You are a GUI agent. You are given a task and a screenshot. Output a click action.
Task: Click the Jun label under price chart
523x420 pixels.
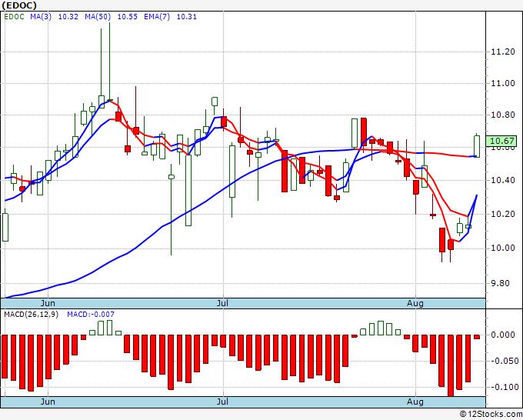coord(48,303)
